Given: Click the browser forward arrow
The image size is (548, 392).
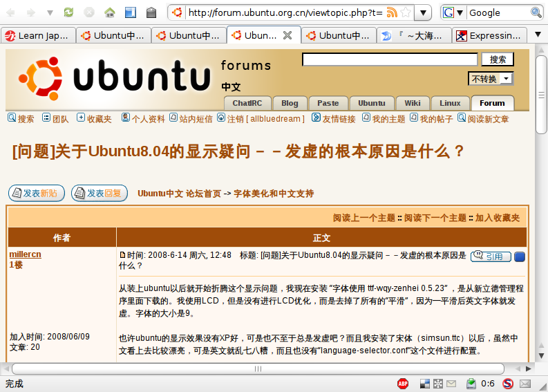Looking at the screenshot, I should [x=31, y=13].
